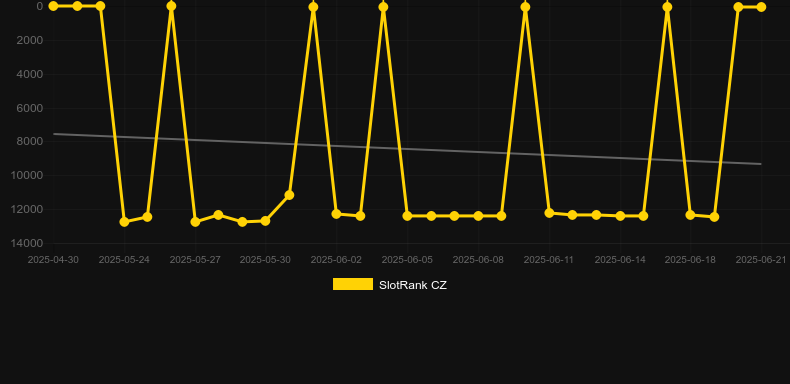The height and width of the screenshot is (384, 790).
Task: Select the data point for 2025-06-18
Action: click(690, 215)
